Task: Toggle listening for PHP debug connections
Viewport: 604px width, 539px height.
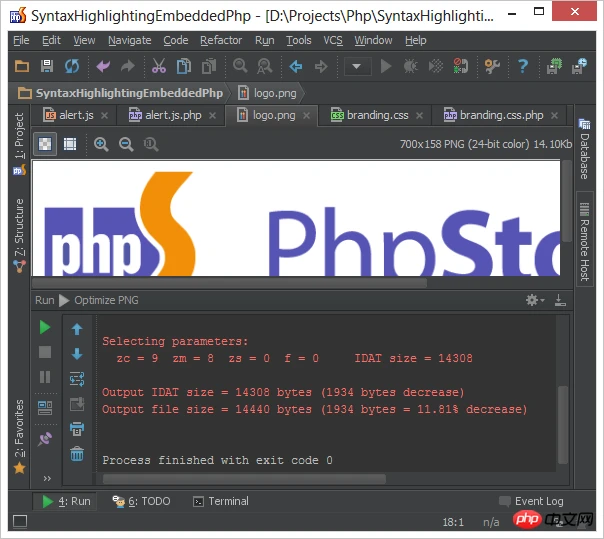Action: (x=461, y=66)
